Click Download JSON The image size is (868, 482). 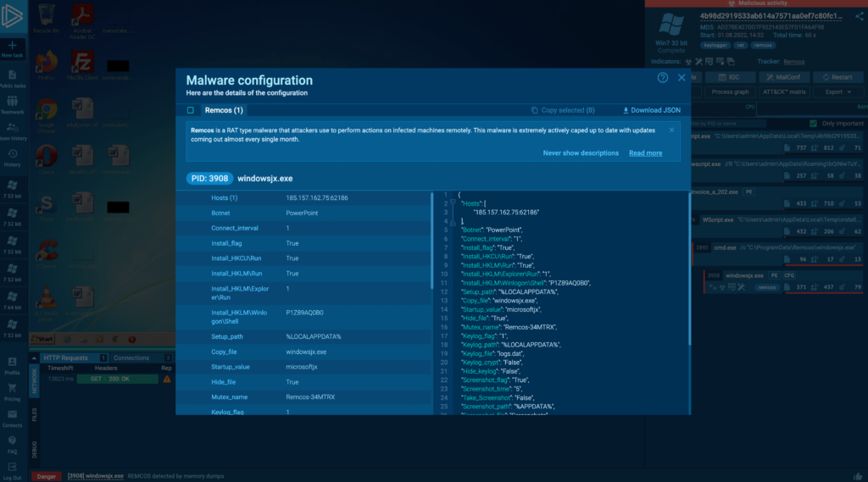tap(651, 110)
